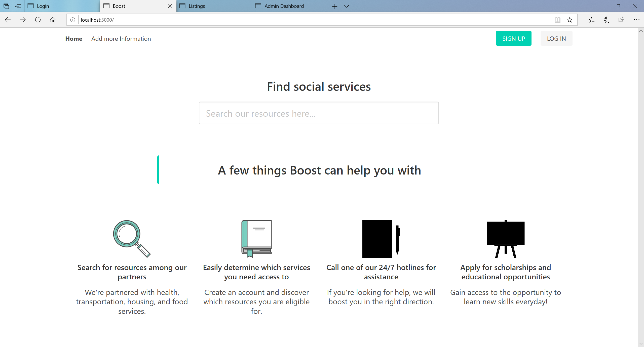Image resolution: width=644 pixels, height=347 pixels.
Task: Click the LOG IN button
Action: click(556, 38)
